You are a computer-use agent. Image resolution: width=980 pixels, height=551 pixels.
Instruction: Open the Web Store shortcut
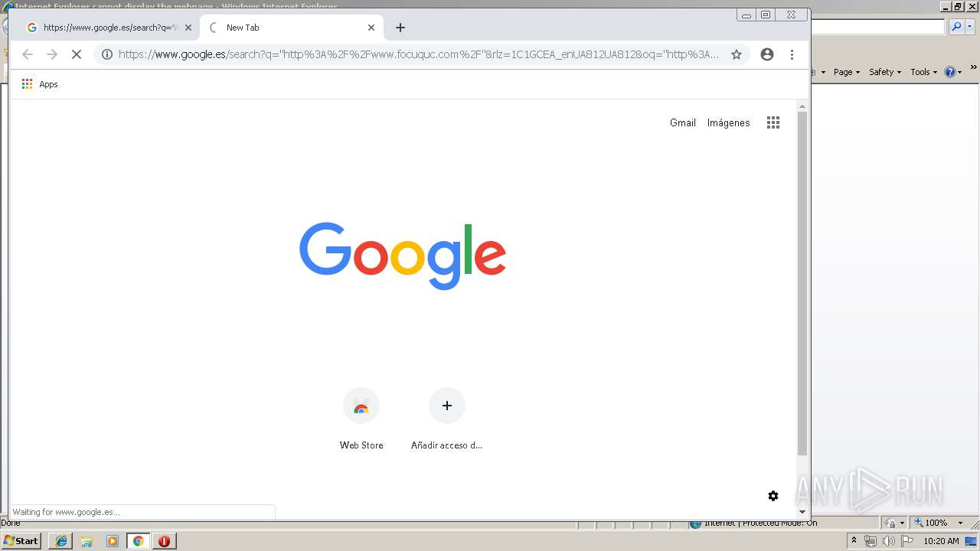[361, 419]
